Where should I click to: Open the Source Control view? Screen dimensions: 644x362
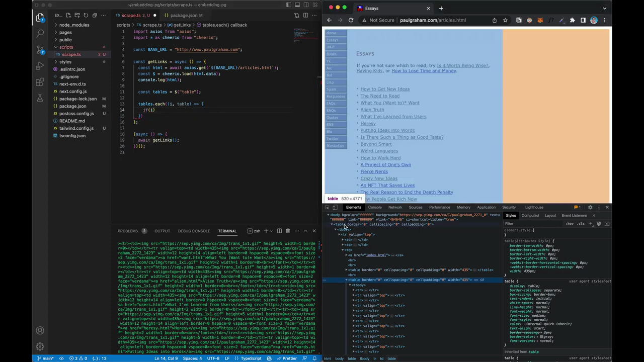pyautogui.click(x=40, y=50)
